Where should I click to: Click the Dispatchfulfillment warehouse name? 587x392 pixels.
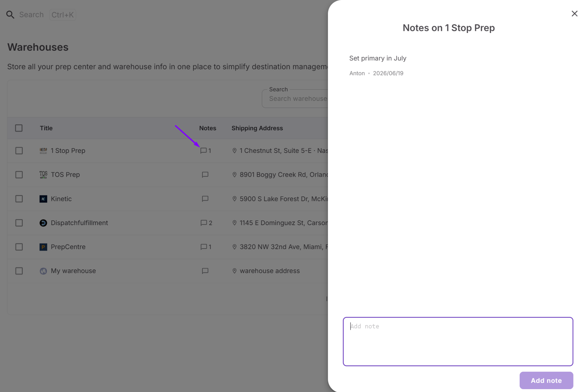tap(79, 223)
